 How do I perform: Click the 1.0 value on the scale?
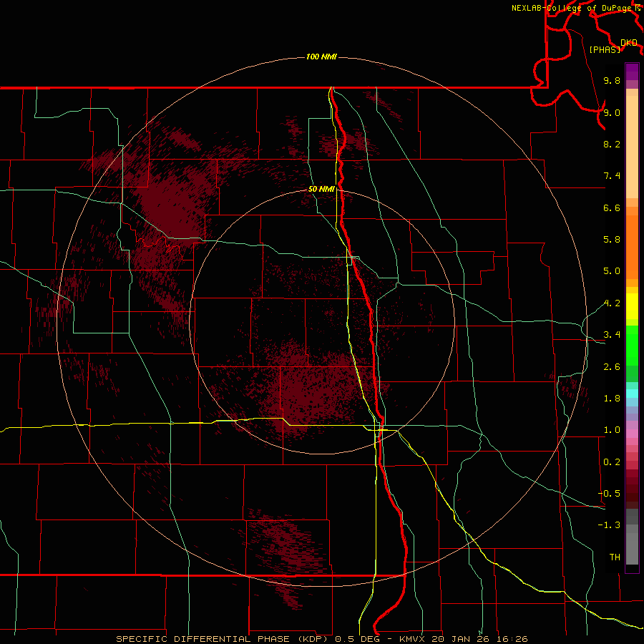tap(612, 430)
